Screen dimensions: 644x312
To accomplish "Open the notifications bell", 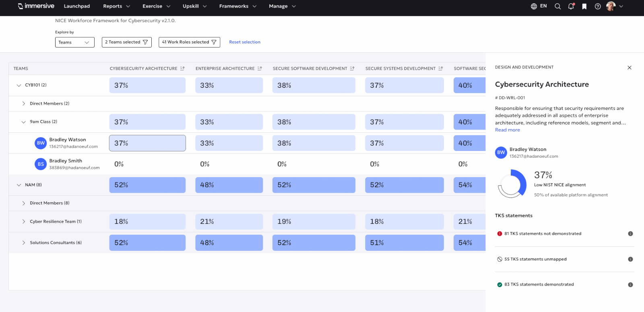I will click(x=571, y=6).
